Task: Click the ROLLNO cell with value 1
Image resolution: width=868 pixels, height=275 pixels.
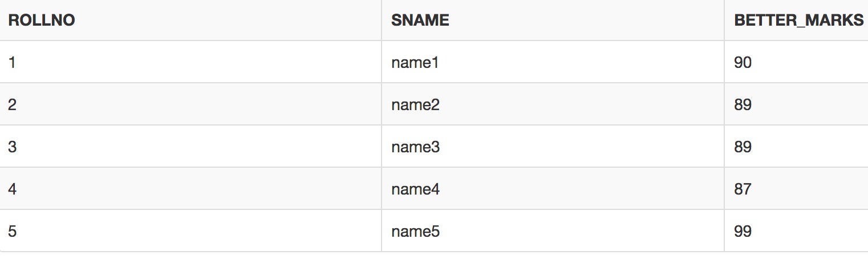Action: pyautogui.click(x=190, y=62)
